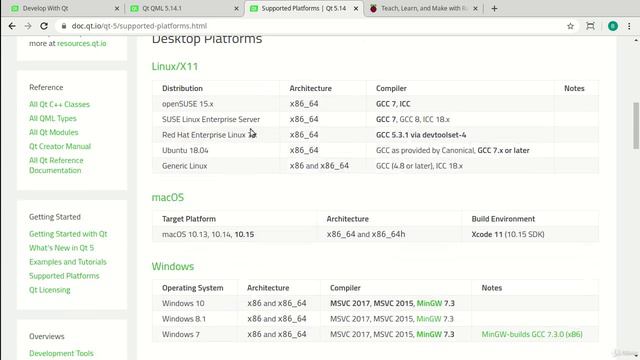Open resources.qt.io link
This screenshot has width=640, height=360.
point(82,43)
